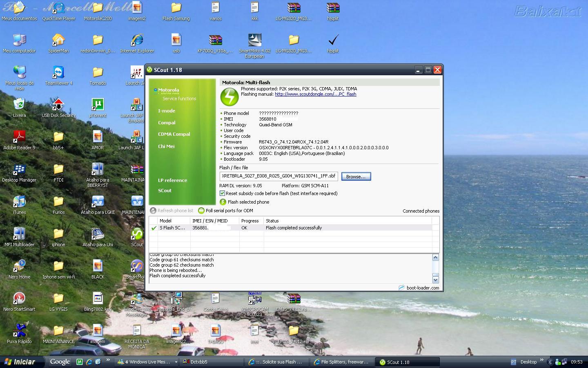Open Desktop Manager desktop icon
Viewport: 588px width, 368px height.
19,172
